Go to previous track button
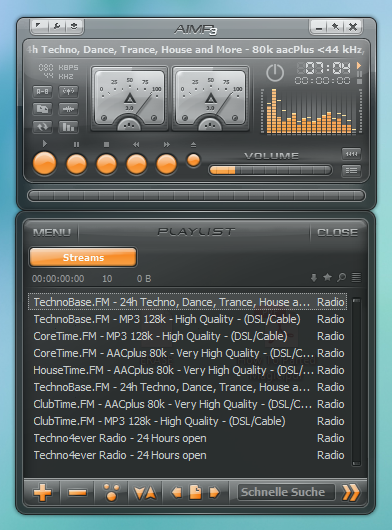 [137, 164]
